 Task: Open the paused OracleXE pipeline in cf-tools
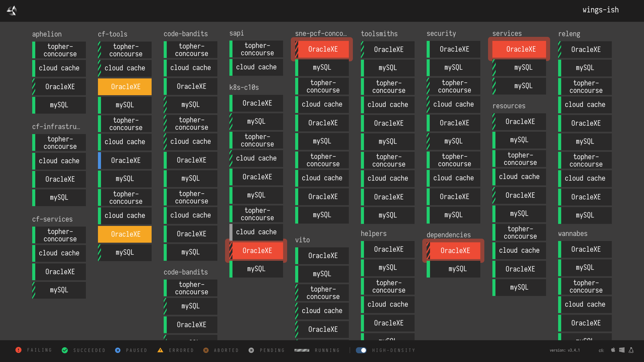[124, 86]
